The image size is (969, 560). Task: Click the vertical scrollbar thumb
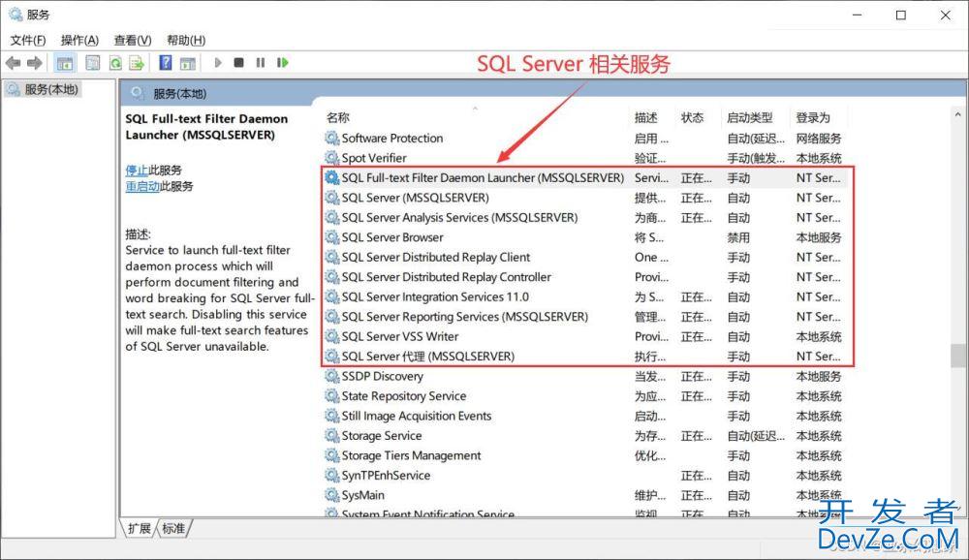pyautogui.click(x=957, y=356)
